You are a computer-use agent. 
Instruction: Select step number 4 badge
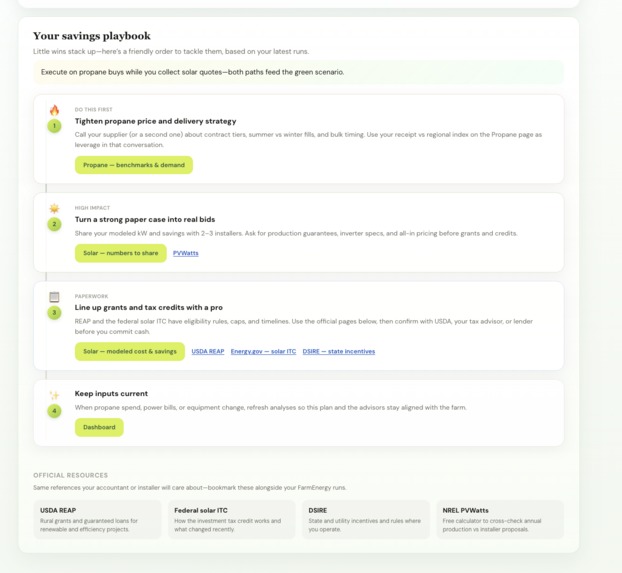(x=54, y=411)
